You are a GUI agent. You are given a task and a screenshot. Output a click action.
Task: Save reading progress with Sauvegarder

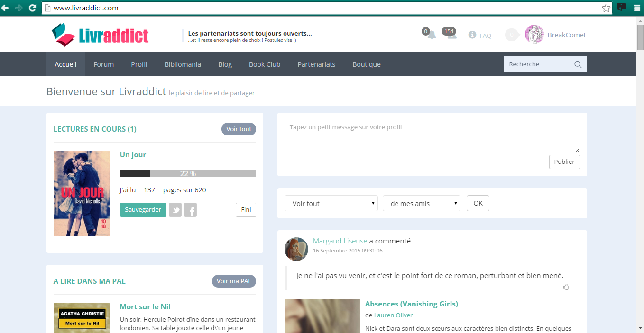pyautogui.click(x=143, y=209)
